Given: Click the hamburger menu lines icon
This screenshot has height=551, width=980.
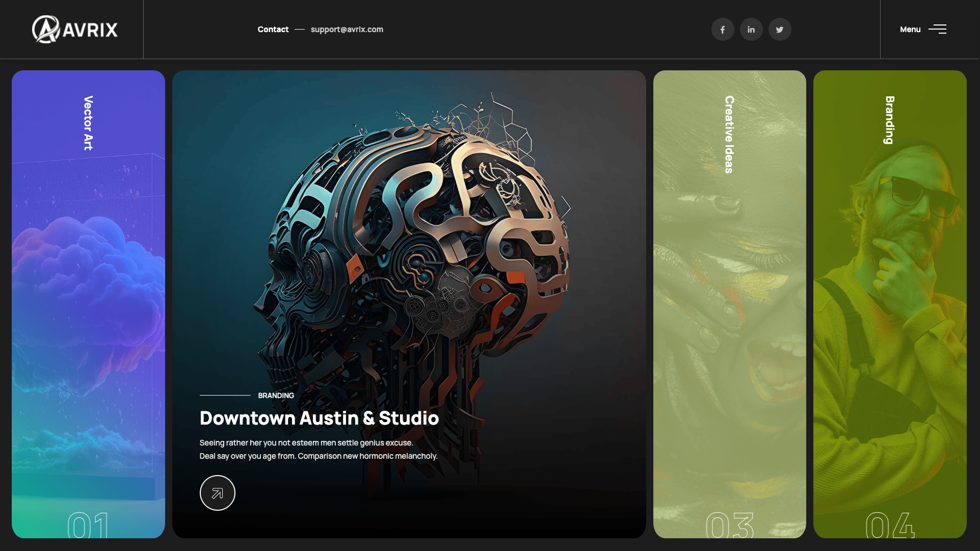Looking at the screenshot, I should pyautogui.click(x=937, y=29).
